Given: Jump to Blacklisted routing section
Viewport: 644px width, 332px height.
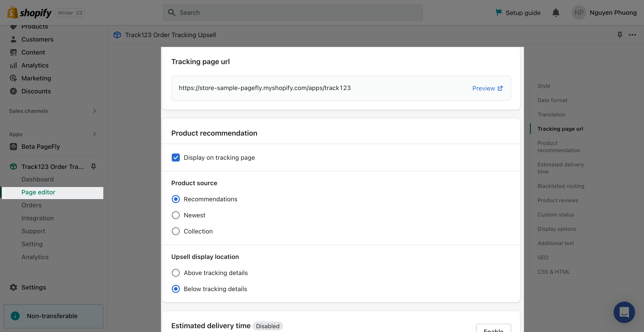Looking at the screenshot, I should click(561, 186).
